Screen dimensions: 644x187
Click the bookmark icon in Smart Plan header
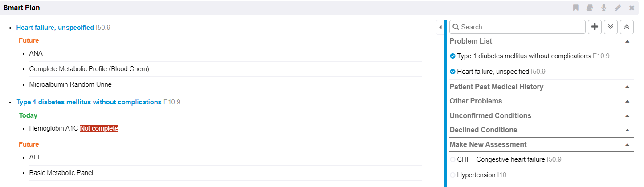(576, 8)
